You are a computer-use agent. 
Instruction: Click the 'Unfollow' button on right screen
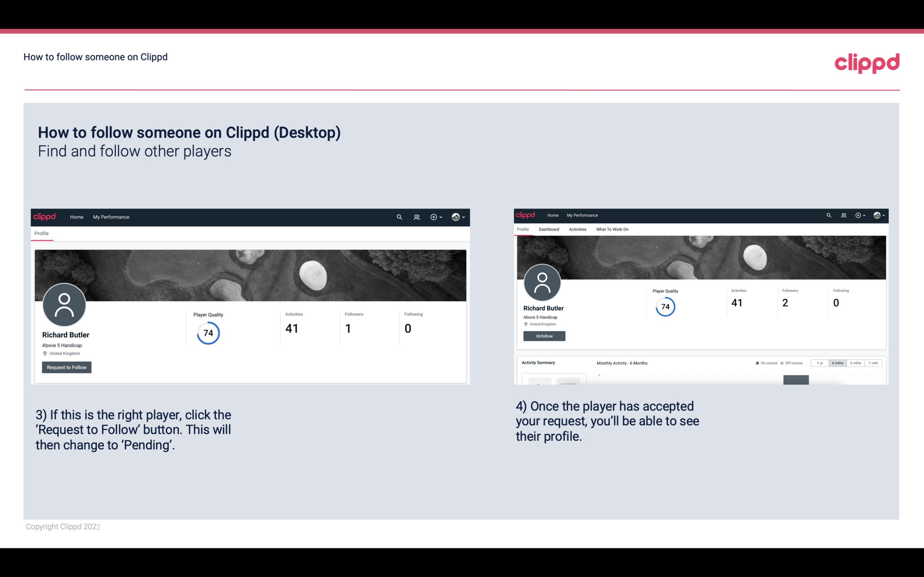[544, 336]
